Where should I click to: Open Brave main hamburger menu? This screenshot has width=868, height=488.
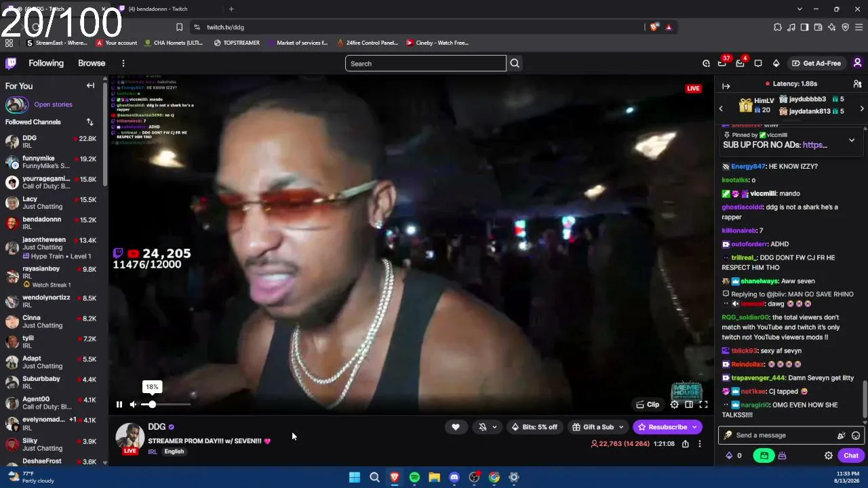pos(859,27)
